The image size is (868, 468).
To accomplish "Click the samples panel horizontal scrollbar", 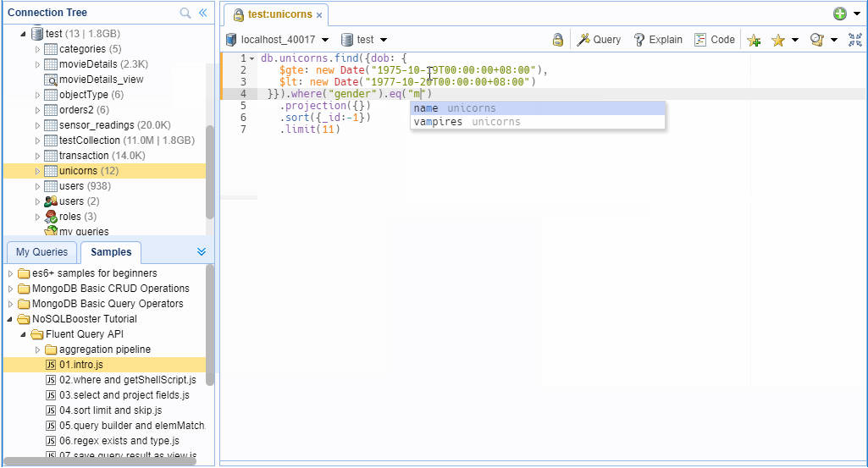I will [100, 461].
